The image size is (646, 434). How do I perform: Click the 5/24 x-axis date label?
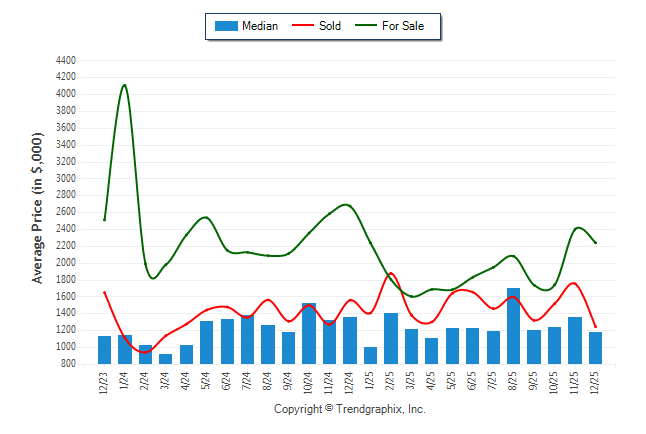click(207, 382)
